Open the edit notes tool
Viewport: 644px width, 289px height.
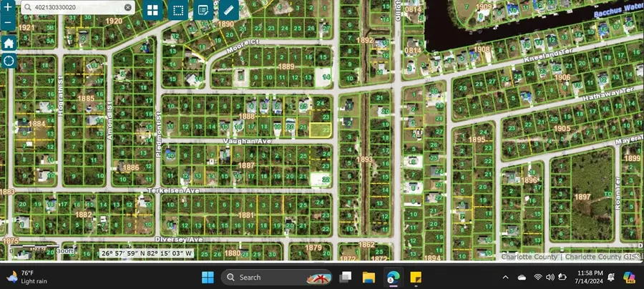tap(203, 10)
